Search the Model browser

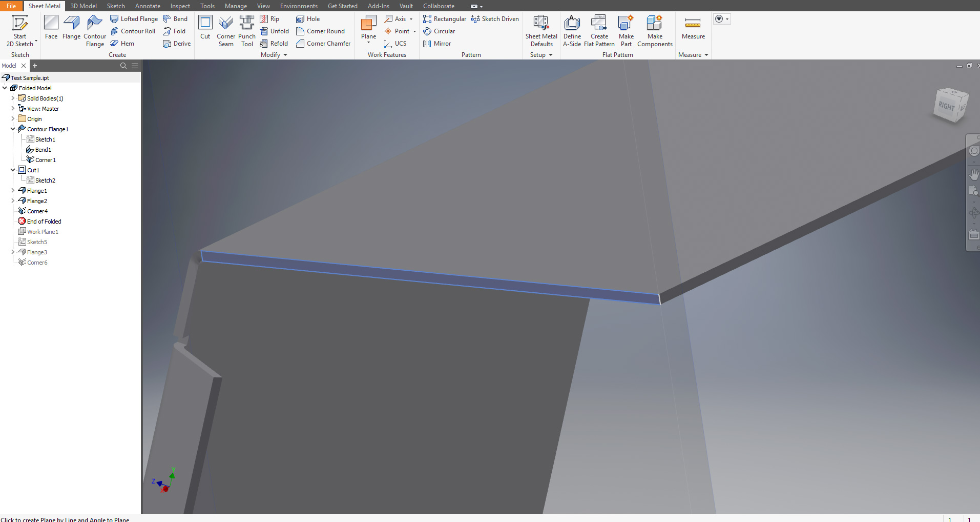pyautogui.click(x=123, y=66)
